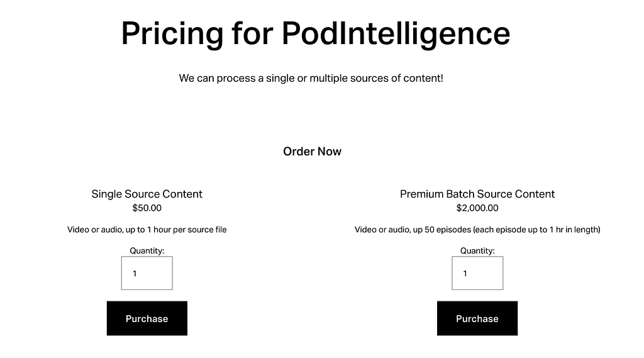Select the "Premium Batch Source Content" product title
The image size is (644, 358).
point(477,194)
